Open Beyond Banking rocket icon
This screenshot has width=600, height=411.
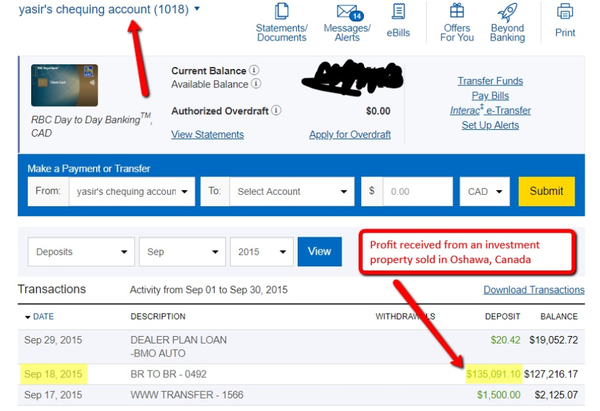(507, 12)
